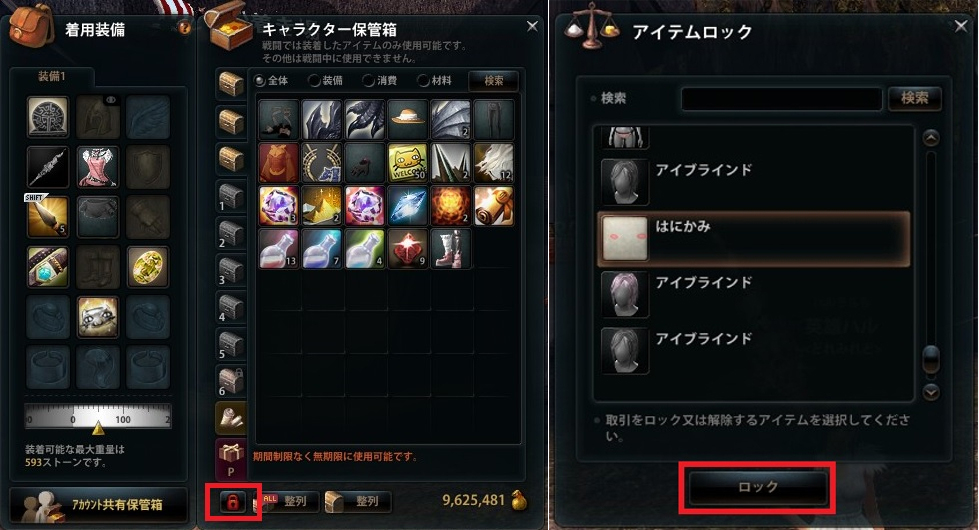979x530 pixels.
Task: Click the help question mark in equipment panel
Action: click(184, 27)
